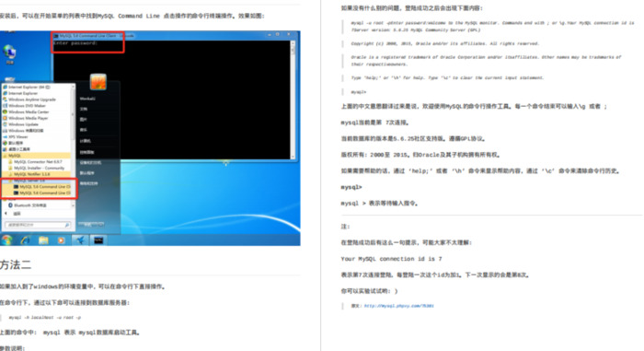Open Windows Update from the Start menu

21,124
